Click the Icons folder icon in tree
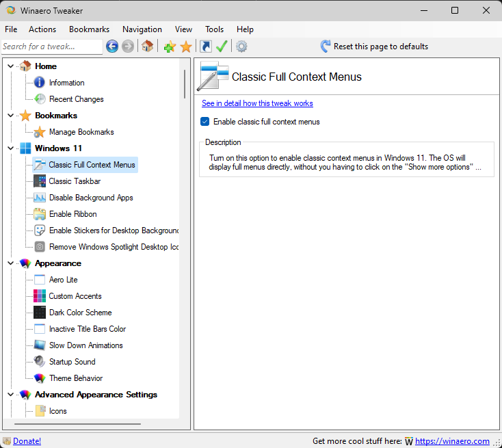502x448 pixels. click(40, 411)
